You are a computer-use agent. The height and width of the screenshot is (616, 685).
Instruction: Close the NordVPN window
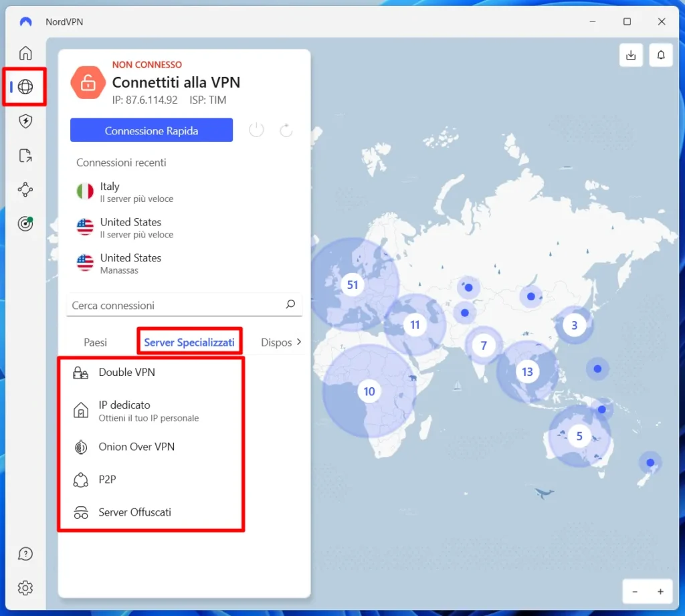tap(662, 21)
